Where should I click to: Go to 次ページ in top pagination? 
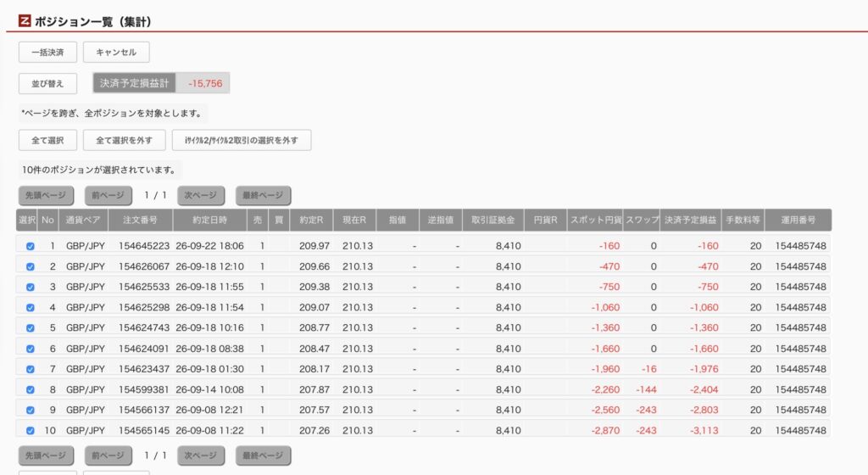(x=201, y=195)
